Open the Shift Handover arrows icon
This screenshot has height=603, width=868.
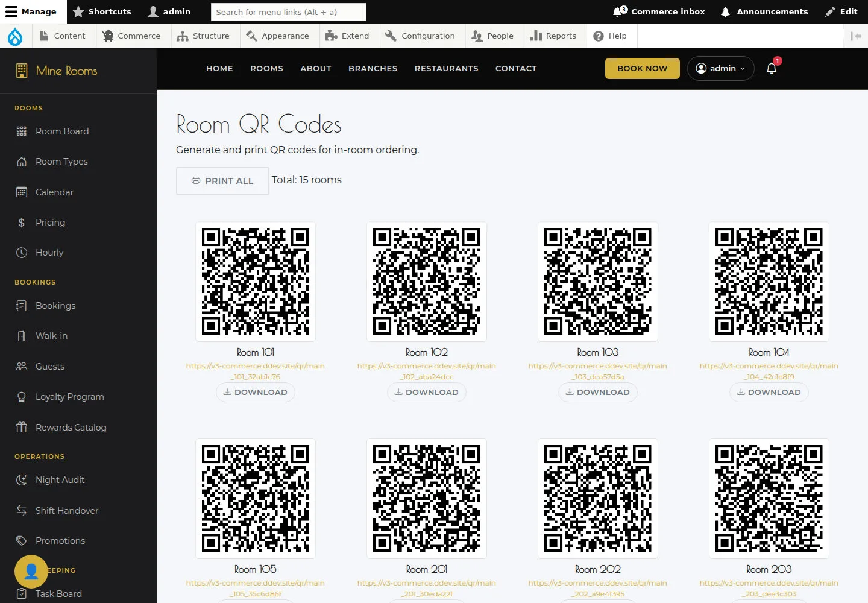click(22, 511)
